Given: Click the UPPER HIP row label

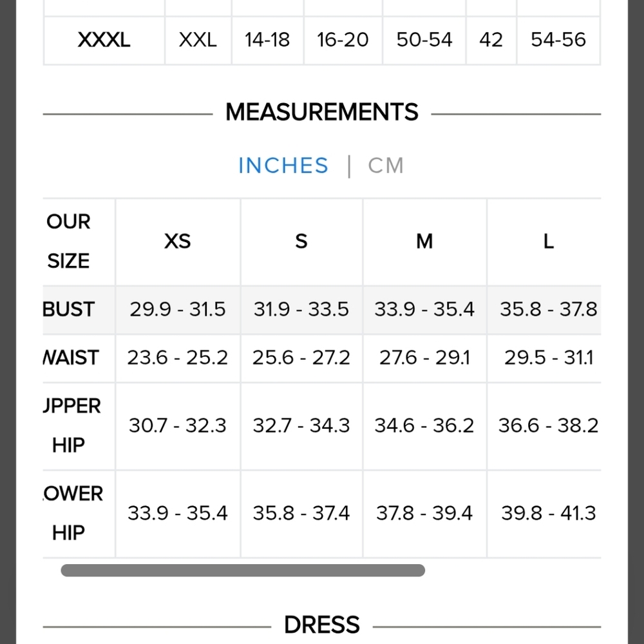Looking at the screenshot, I should 72,426.
